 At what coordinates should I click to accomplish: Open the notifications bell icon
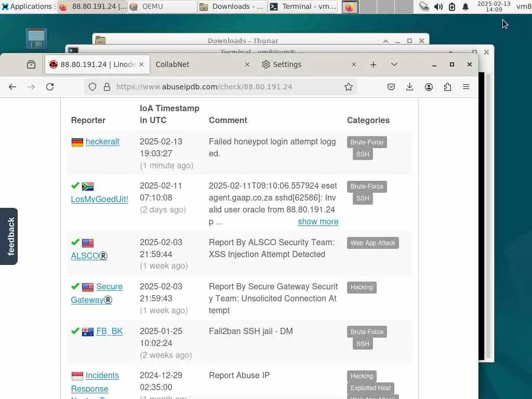[465, 6]
